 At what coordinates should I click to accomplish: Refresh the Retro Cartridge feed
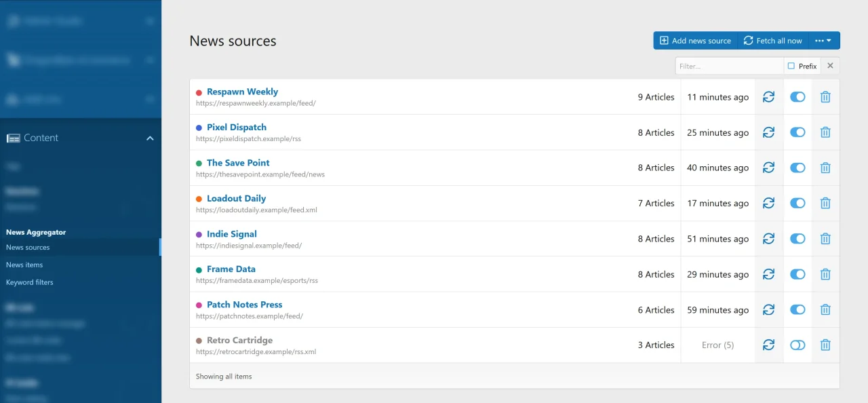(768, 345)
